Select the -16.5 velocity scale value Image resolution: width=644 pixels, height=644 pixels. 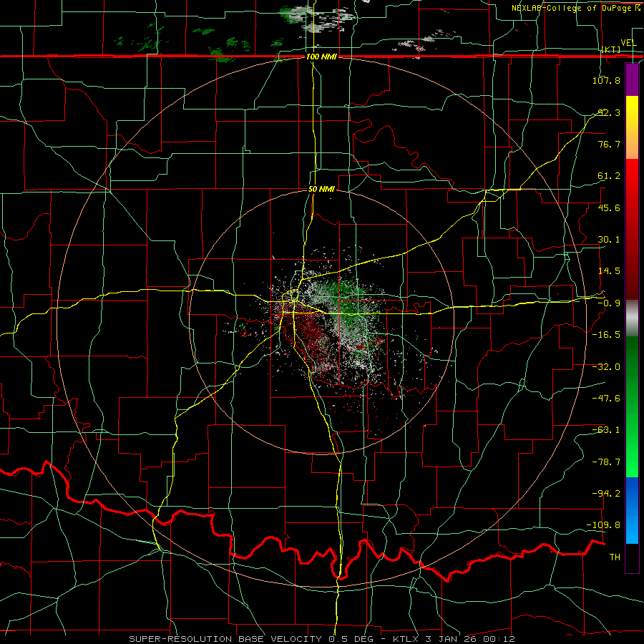[606, 335]
